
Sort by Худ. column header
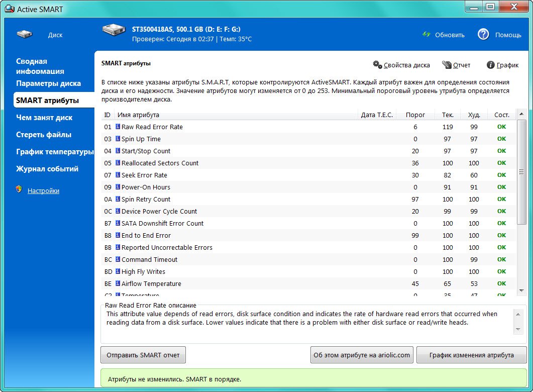point(474,115)
